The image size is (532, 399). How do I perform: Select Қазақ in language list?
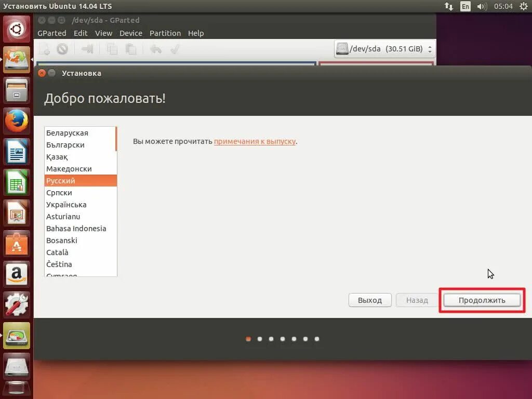point(80,157)
